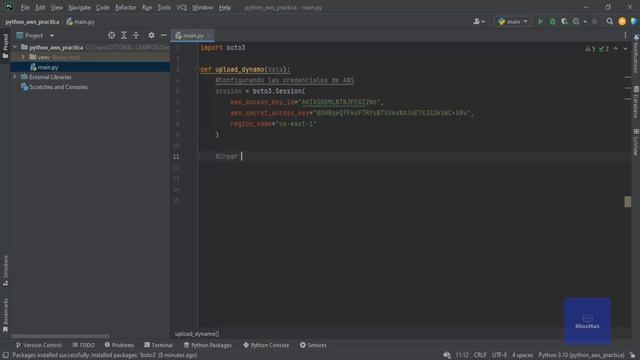The height and width of the screenshot is (360, 640).
Task: Open the Window menu
Action: (x=202, y=7)
